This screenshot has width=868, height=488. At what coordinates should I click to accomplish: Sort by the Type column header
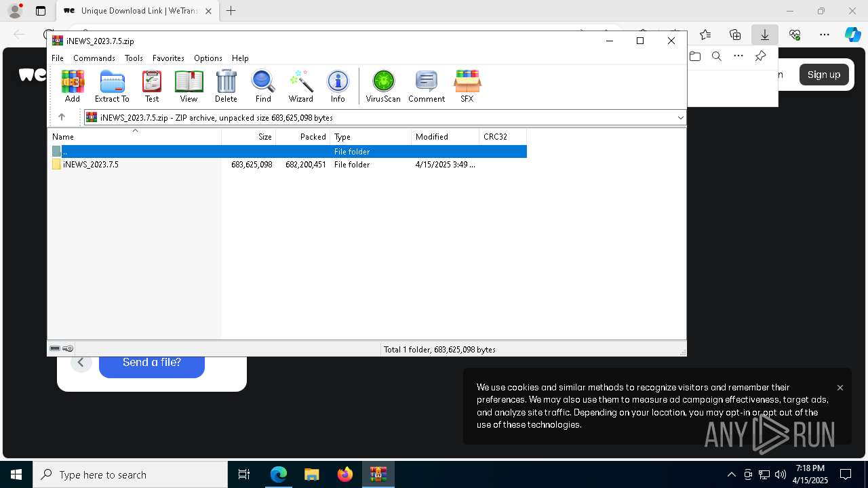371,136
